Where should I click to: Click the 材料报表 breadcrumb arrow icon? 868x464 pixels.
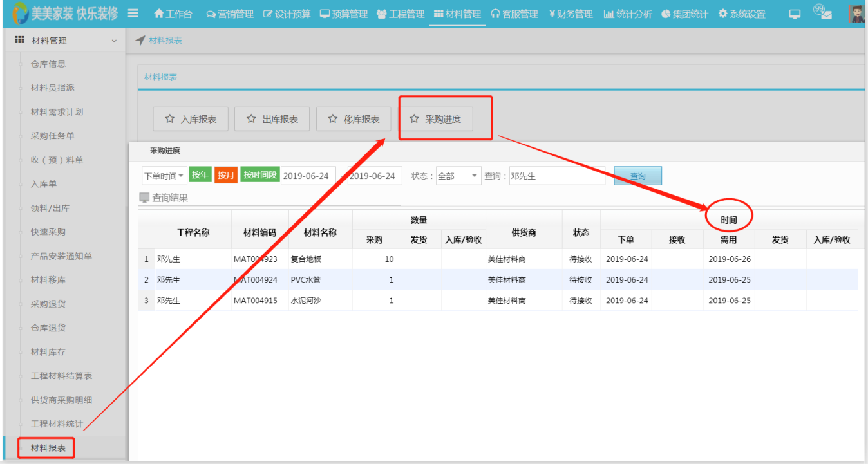click(140, 41)
